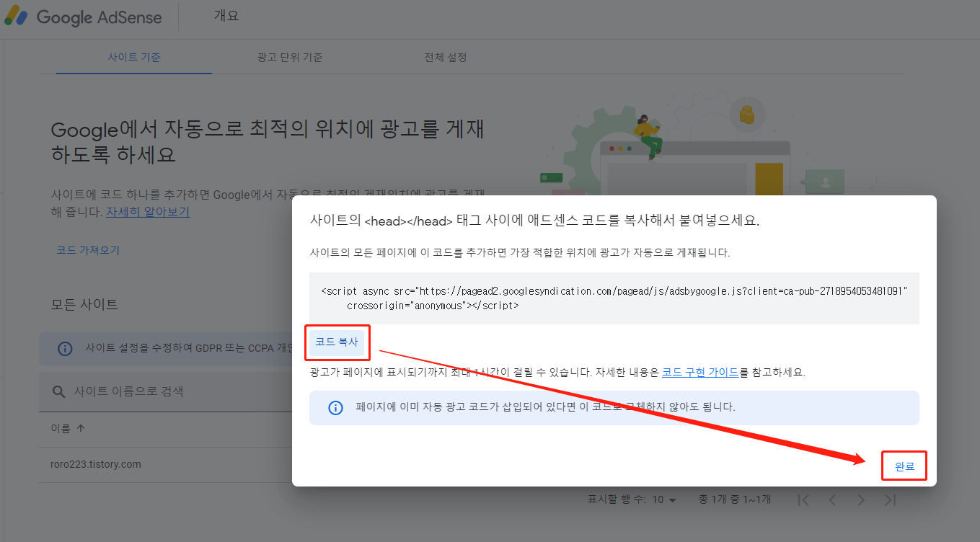The image size is (980, 542).
Task: Go to last page pagination icon
Action: (x=890, y=499)
